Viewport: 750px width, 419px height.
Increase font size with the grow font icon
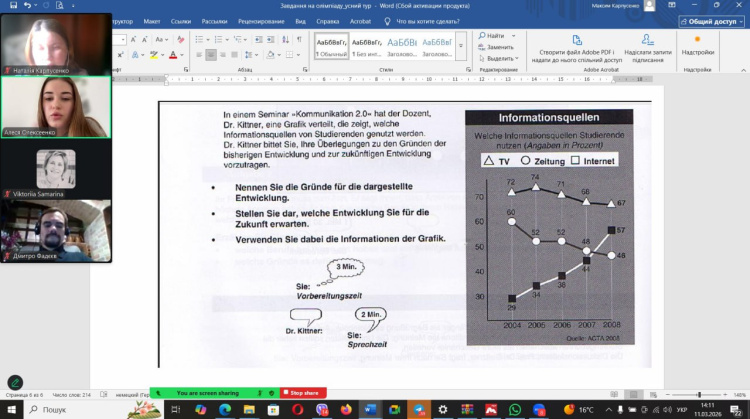pyautogui.click(x=133, y=39)
